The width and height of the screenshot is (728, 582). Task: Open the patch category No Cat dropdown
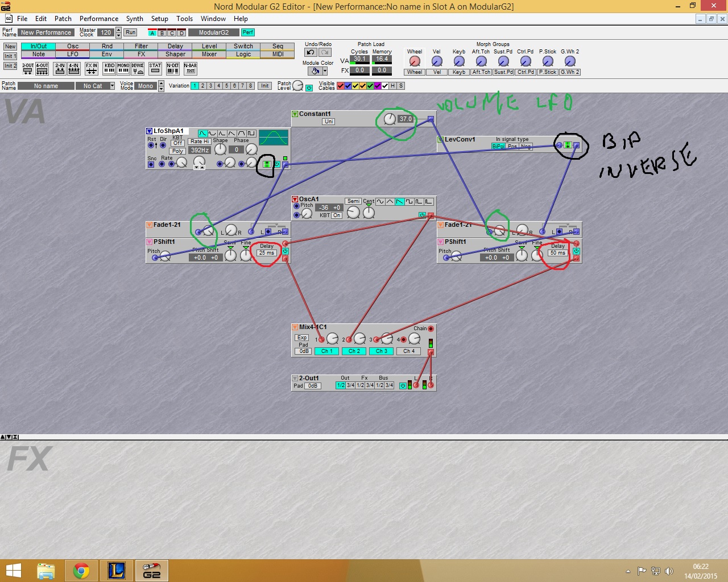[112, 86]
